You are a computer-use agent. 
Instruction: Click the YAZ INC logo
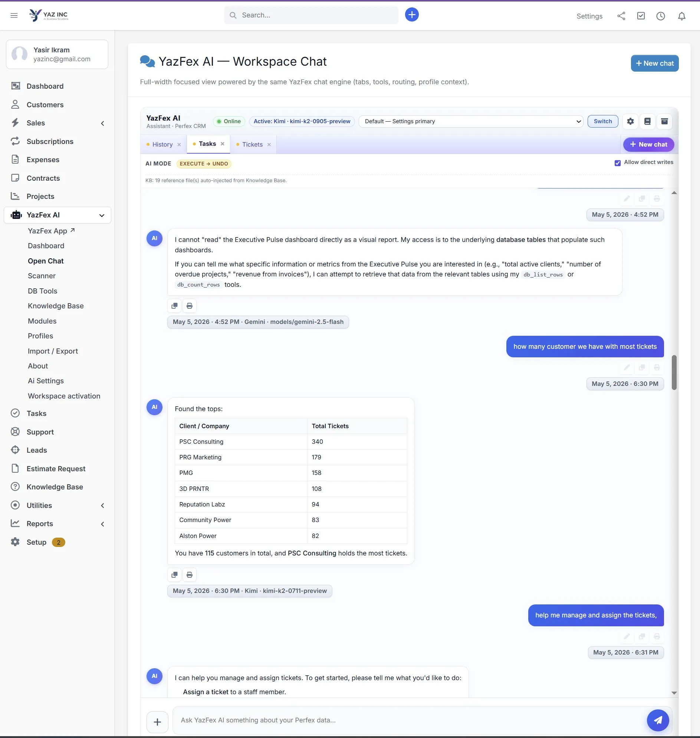(49, 15)
